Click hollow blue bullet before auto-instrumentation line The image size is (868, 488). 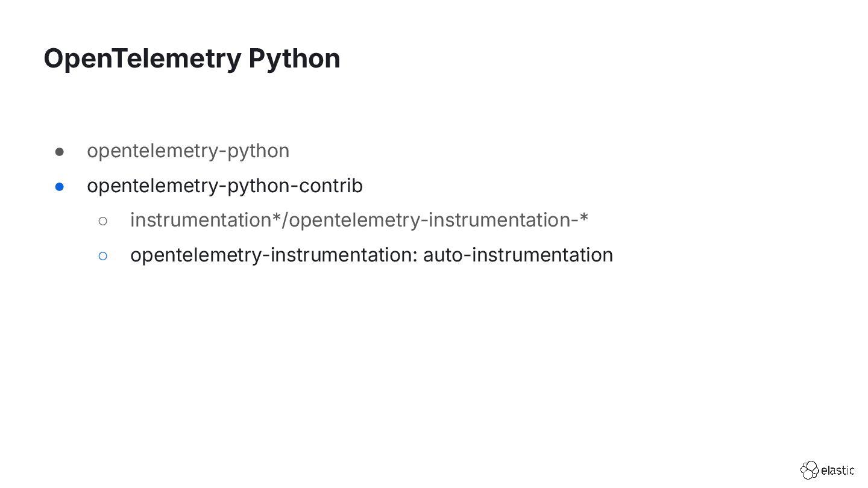(102, 255)
